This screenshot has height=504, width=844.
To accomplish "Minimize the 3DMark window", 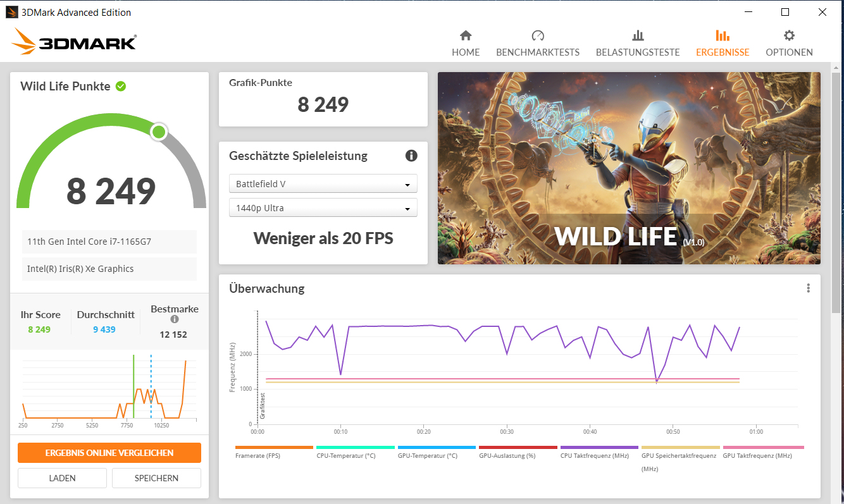I will (x=748, y=12).
